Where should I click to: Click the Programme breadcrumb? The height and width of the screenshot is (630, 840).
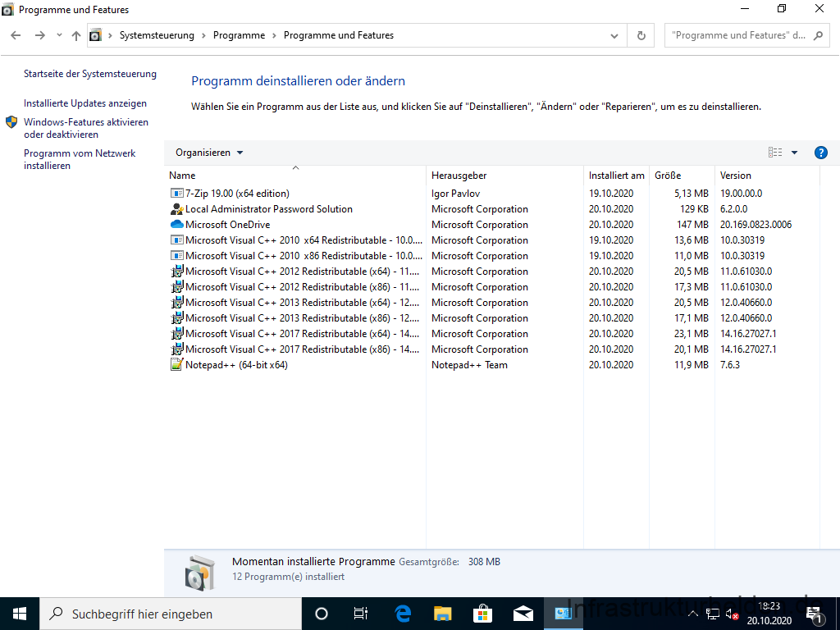(x=239, y=35)
